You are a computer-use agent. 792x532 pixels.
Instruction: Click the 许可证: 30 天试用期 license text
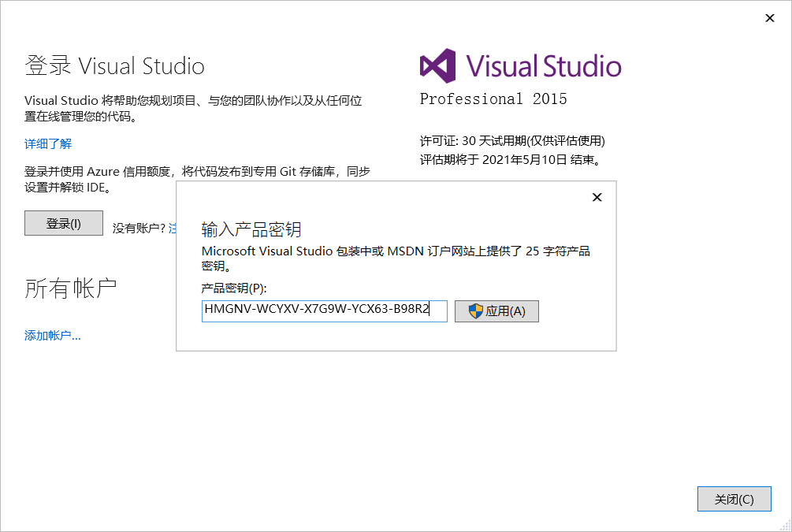tap(512, 141)
